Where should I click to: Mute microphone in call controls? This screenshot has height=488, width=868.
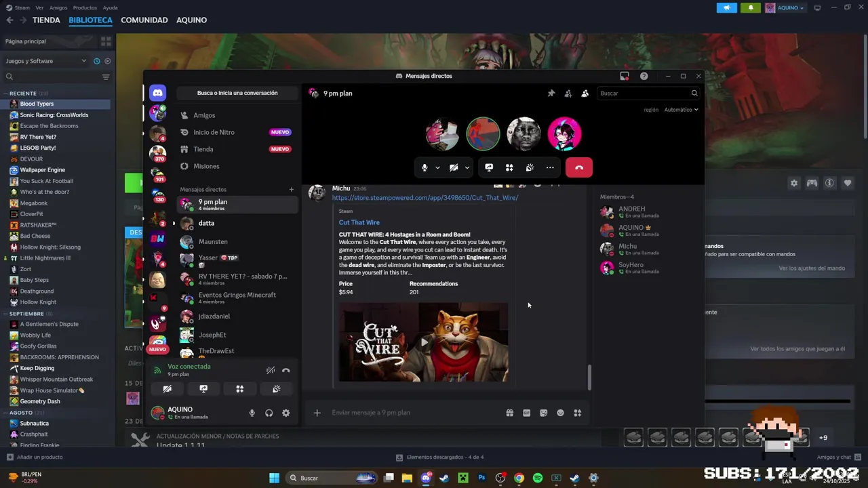pos(425,167)
